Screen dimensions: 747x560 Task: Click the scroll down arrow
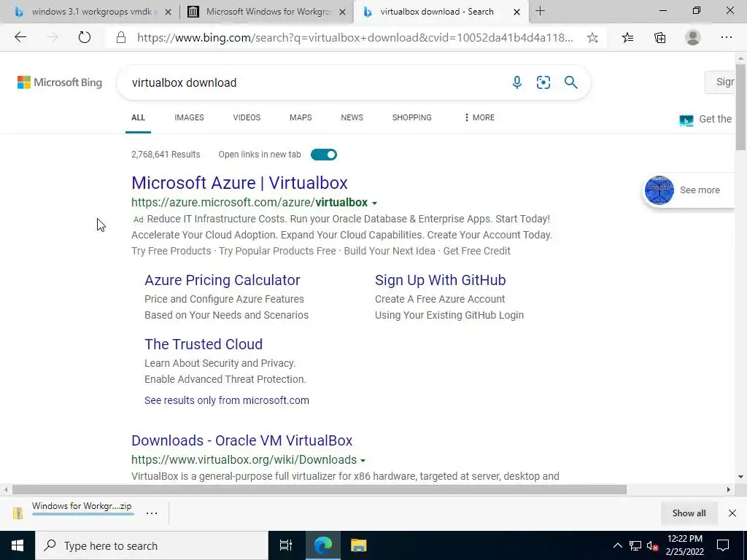pos(740,477)
